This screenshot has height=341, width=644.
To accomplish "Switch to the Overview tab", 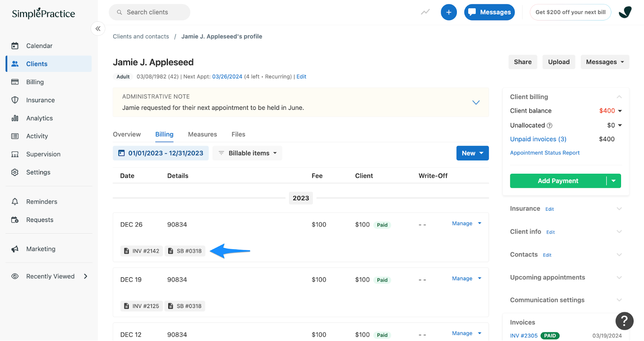I will (x=127, y=134).
